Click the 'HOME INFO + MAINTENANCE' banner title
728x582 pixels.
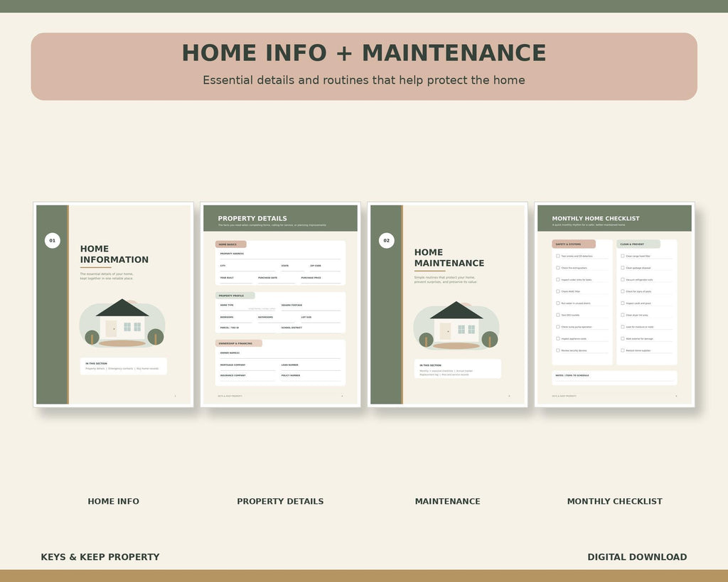pos(364,53)
